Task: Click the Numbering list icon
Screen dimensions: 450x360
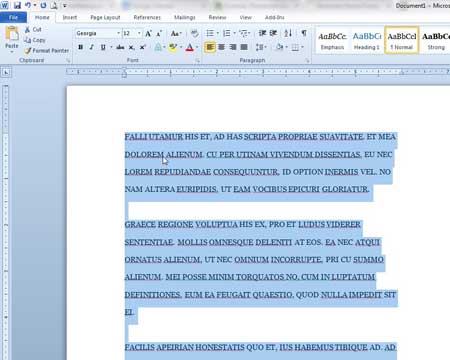Action: click(x=227, y=33)
